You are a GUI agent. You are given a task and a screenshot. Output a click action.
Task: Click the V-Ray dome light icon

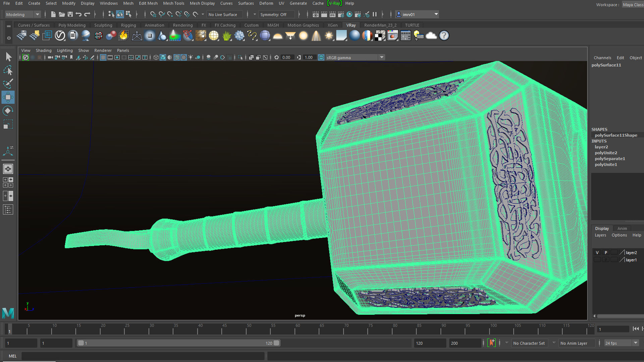(278, 36)
